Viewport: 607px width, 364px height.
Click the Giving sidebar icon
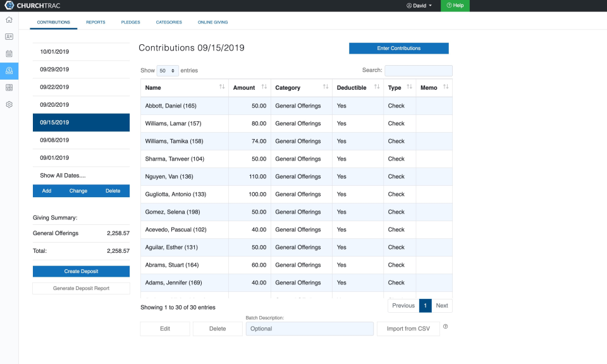click(x=9, y=71)
